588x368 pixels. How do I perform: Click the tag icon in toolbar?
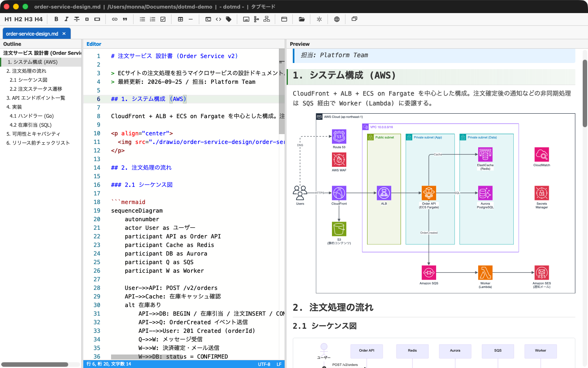point(229,19)
